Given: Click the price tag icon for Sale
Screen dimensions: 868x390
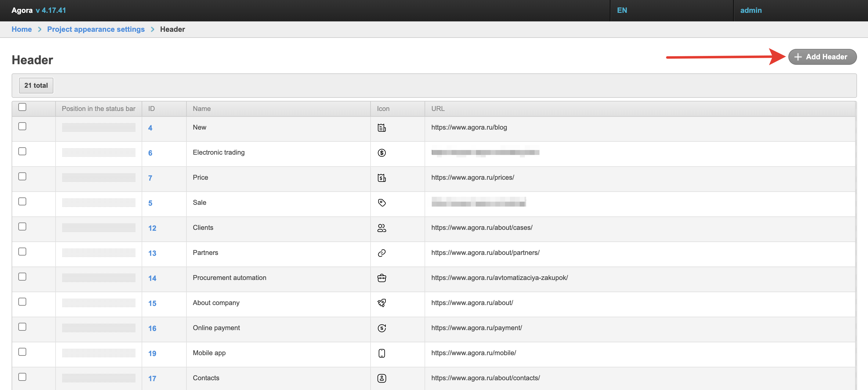Looking at the screenshot, I should click(x=382, y=203).
